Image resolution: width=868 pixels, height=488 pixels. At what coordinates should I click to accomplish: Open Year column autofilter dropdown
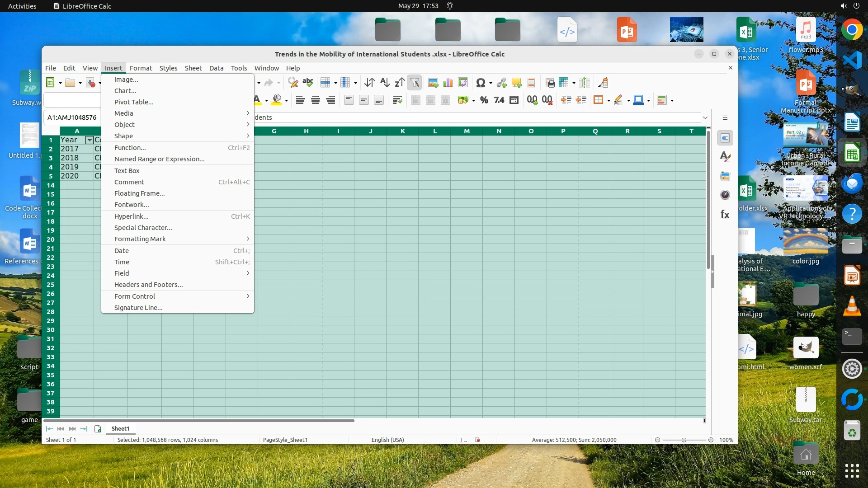click(90, 140)
